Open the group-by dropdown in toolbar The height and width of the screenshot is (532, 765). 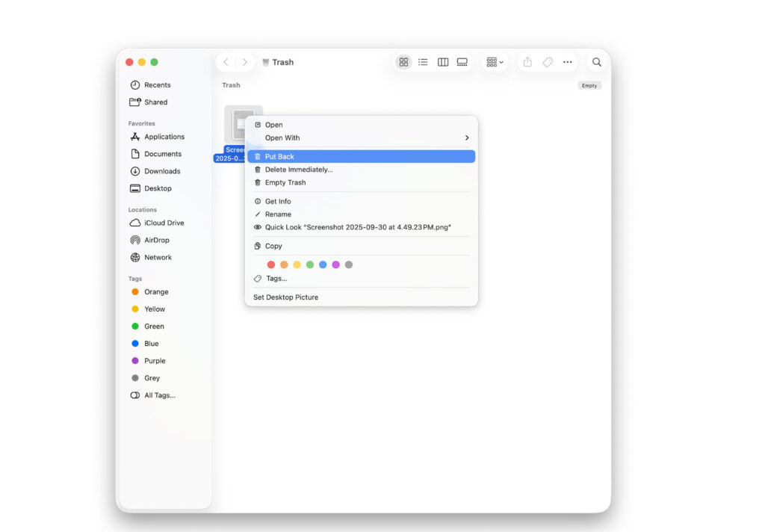click(495, 62)
